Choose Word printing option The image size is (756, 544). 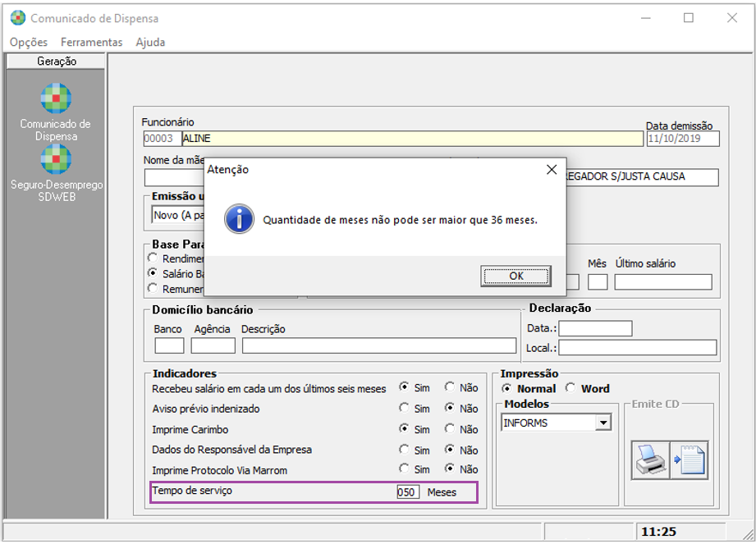pos(570,388)
